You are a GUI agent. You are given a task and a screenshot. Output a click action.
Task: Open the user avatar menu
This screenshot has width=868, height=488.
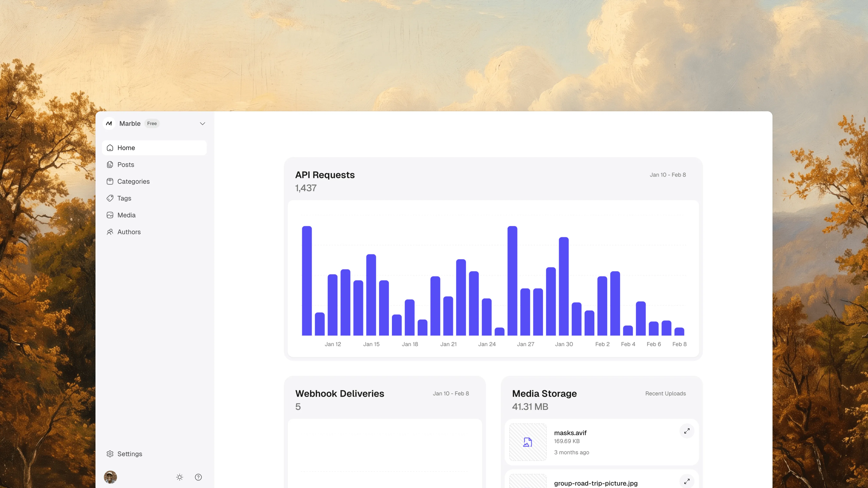tap(110, 477)
